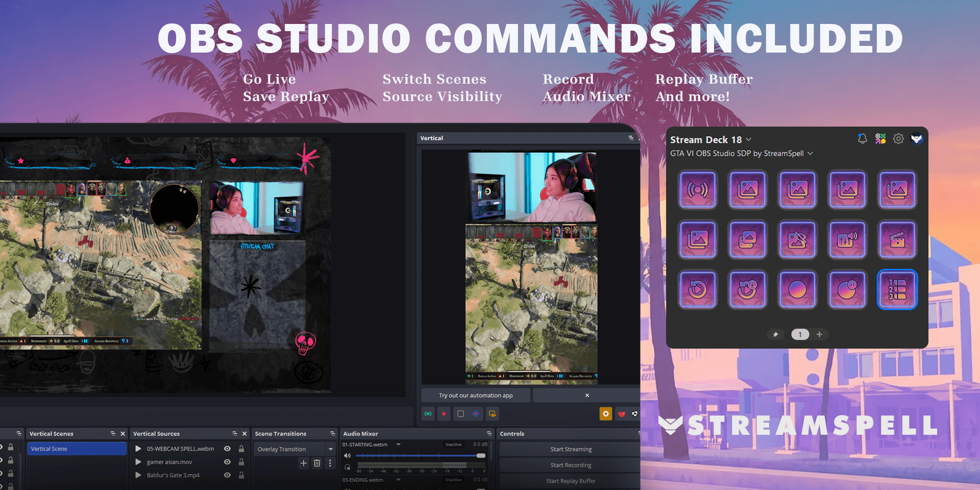Expand the gamer asian.mov source triangle
980x490 pixels.
pos(138,462)
